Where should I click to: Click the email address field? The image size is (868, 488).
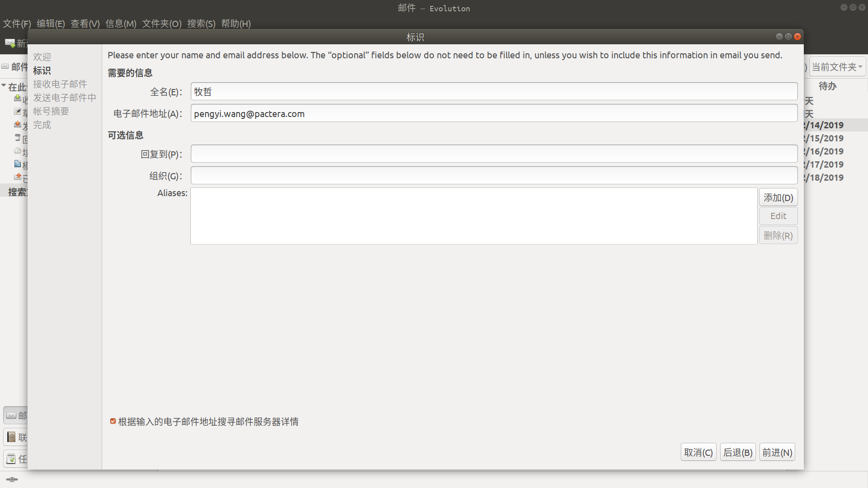[x=494, y=113]
